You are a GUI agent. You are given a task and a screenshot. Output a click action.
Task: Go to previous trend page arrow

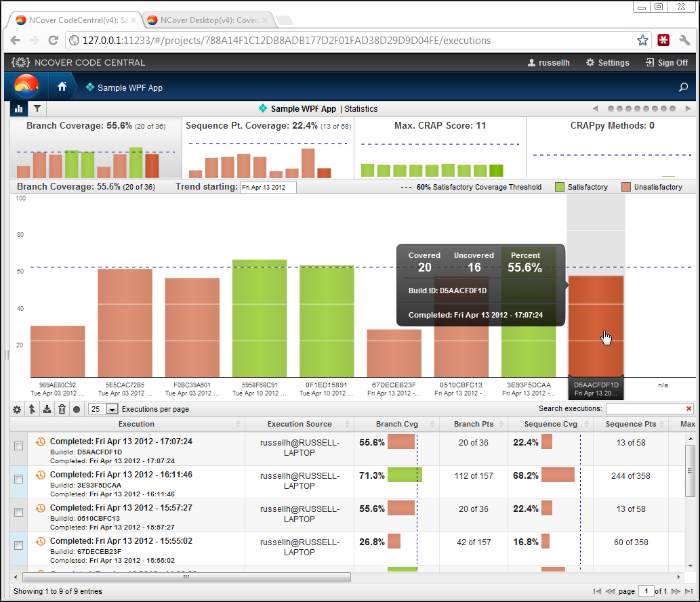coord(595,108)
